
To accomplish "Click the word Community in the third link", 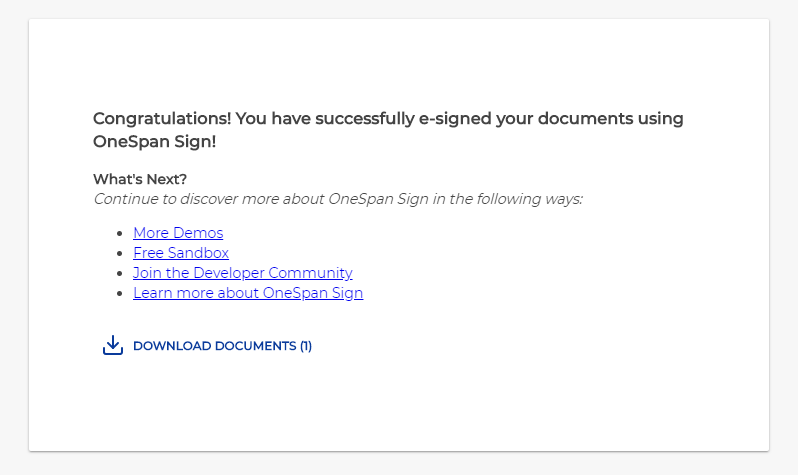I will point(310,273).
